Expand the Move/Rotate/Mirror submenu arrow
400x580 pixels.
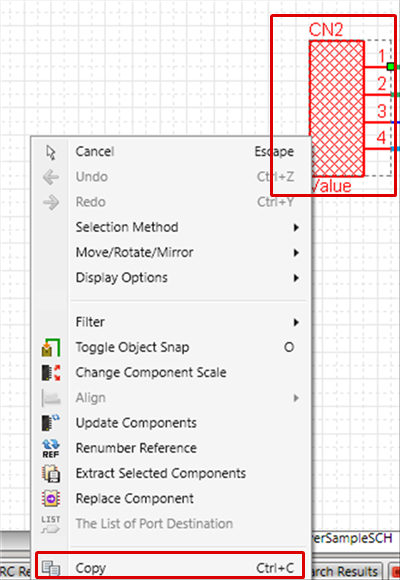[296, 253]
